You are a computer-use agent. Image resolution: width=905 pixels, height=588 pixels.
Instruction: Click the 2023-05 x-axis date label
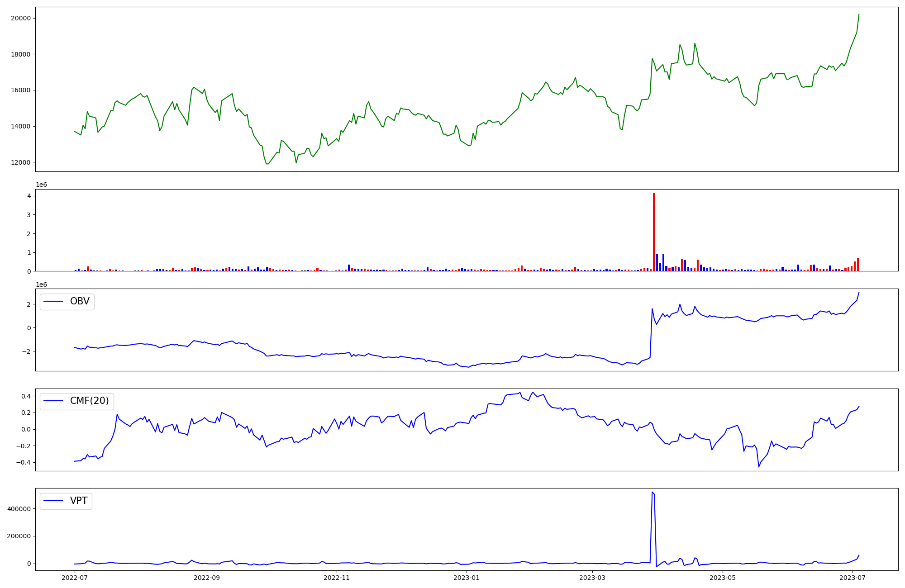(x=723, y=578)
